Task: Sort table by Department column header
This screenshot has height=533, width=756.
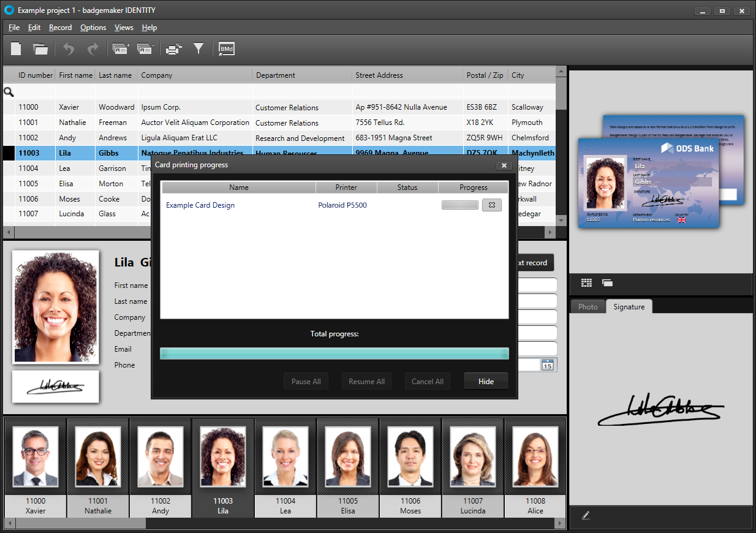Action: (276, 75)
